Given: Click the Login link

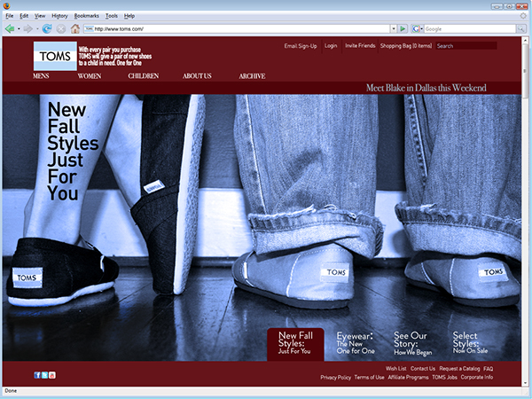Looking at the screenshot, I should tap(331, 46).
